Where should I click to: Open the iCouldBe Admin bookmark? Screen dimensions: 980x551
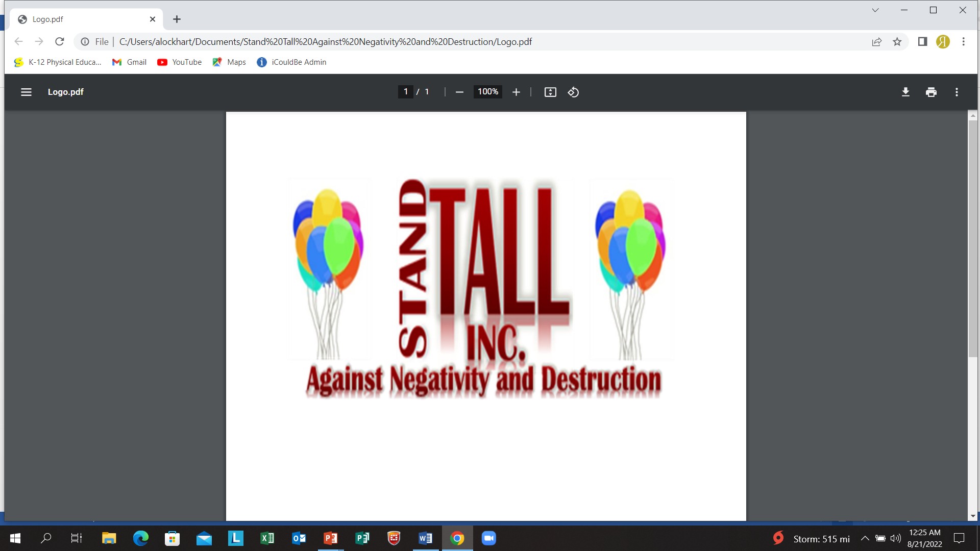(291, 62)
